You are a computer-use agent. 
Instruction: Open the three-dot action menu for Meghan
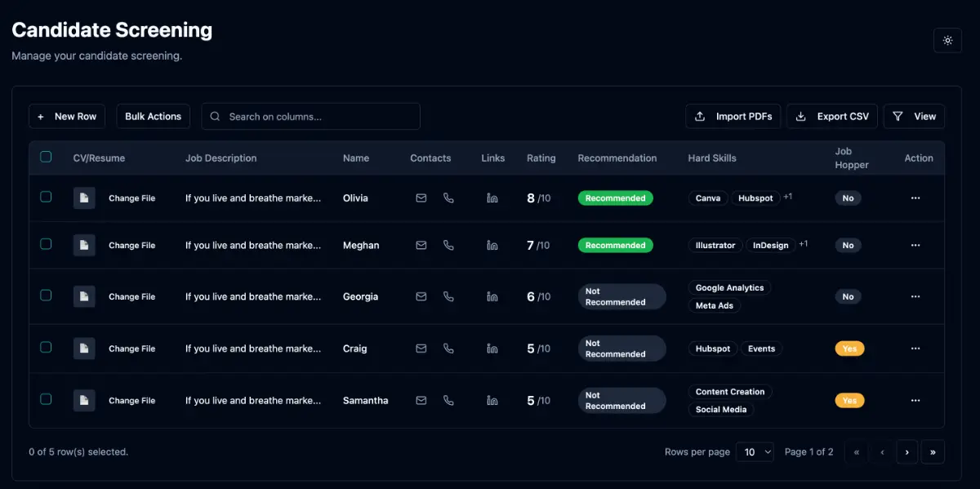click(915, 245)
